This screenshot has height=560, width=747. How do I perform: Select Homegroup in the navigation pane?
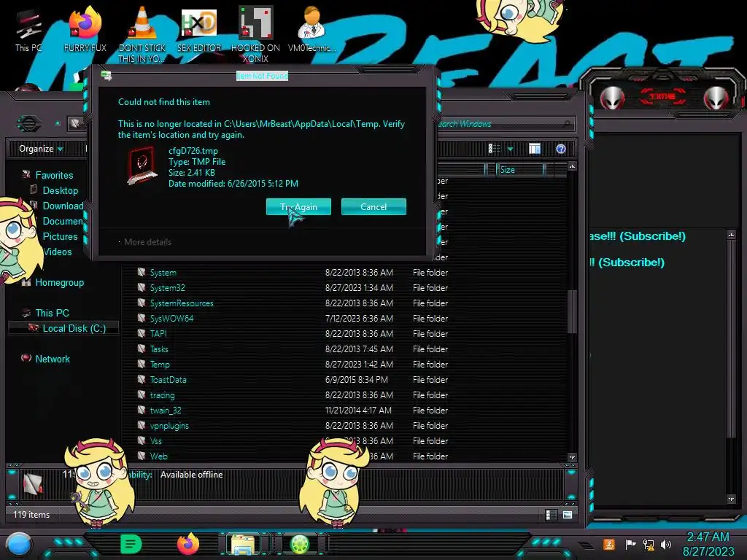coord(60,282)
